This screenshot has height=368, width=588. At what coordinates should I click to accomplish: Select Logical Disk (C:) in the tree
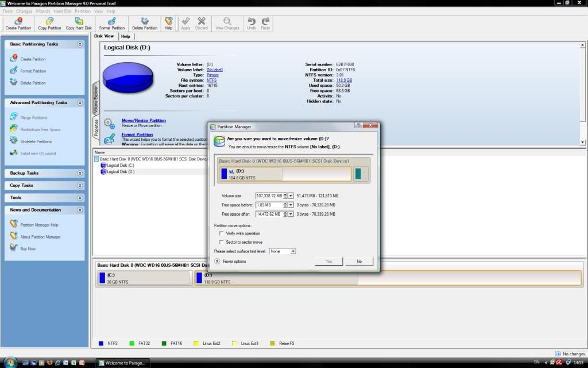[x=117, y=165]
